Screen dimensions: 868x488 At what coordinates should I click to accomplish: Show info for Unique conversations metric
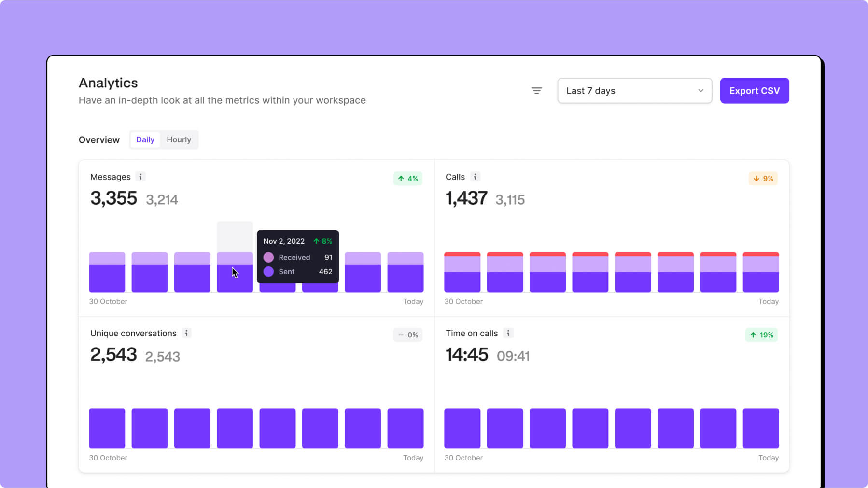pos(186,333)
